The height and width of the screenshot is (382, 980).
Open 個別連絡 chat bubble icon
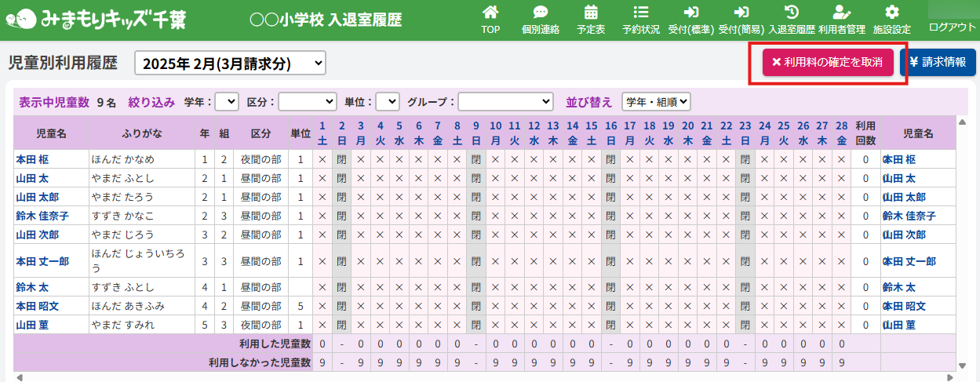coord(540,13)
